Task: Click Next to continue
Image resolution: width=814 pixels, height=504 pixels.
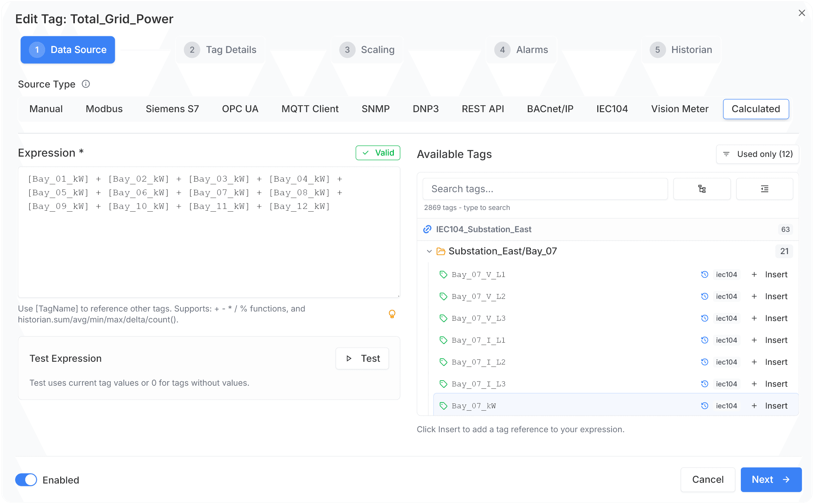Action: click(x=771, y=479)
